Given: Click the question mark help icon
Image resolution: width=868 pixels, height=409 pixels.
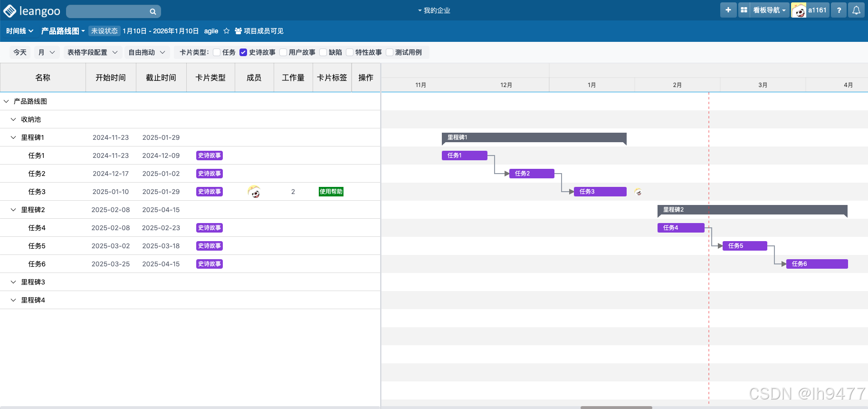Looking at the screenshot, I should [839, 10].
